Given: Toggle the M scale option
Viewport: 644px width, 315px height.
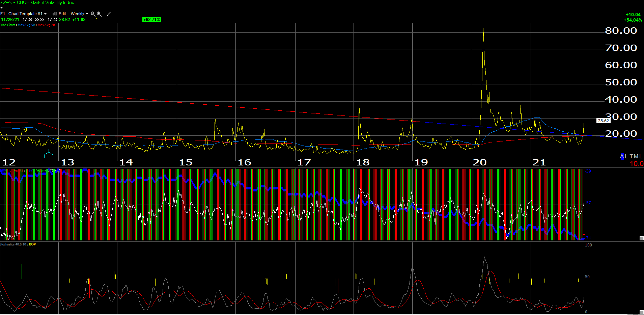Looking at the screenshot, I should pos(636,157).
